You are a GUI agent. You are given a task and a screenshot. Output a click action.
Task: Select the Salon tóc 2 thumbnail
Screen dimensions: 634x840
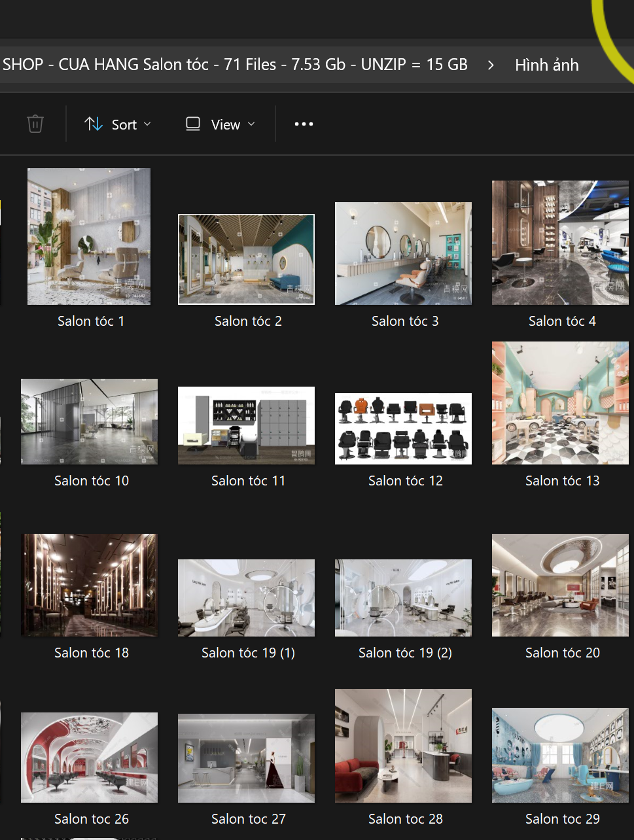[246, 260]
